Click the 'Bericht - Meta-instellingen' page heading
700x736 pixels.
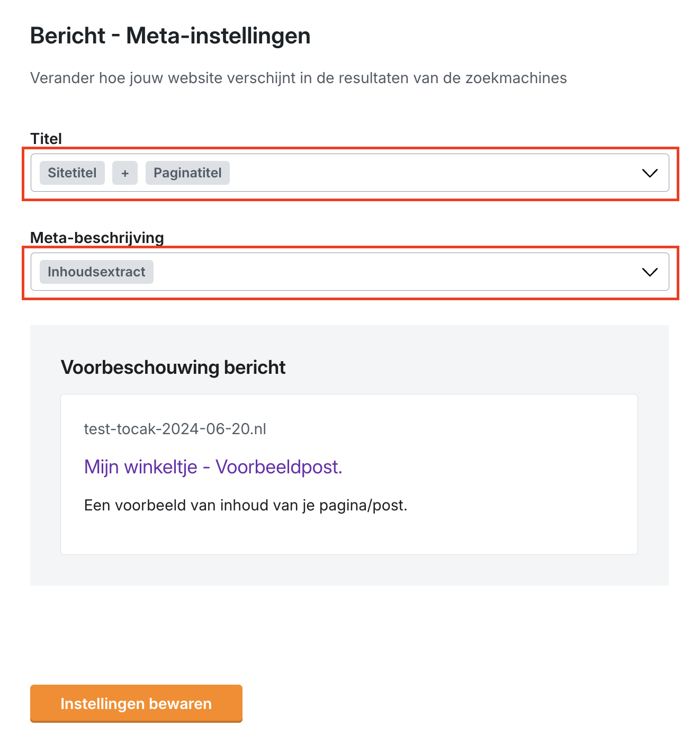170,36
